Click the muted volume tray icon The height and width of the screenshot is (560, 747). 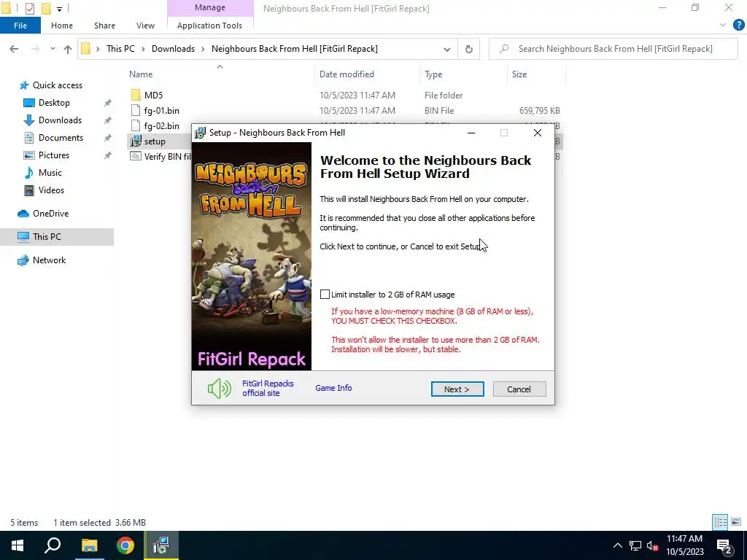(653, 545)
